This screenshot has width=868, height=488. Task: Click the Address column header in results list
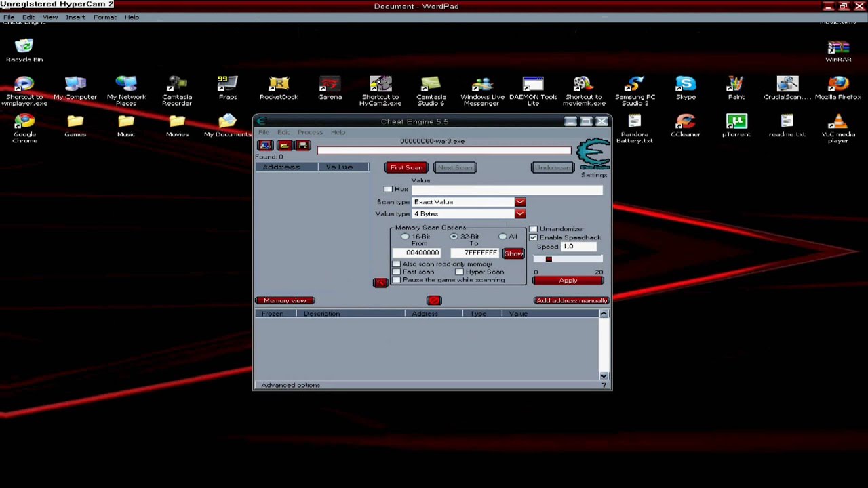pos(287,167)
